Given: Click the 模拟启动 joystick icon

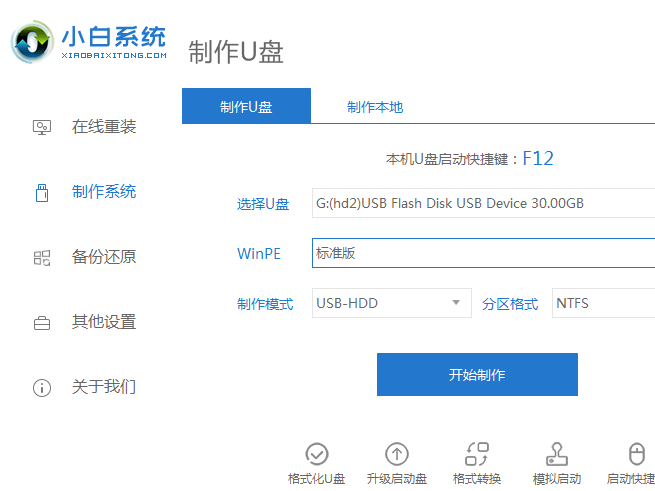Looking at the screenshot, I should [x=557, y=454].
